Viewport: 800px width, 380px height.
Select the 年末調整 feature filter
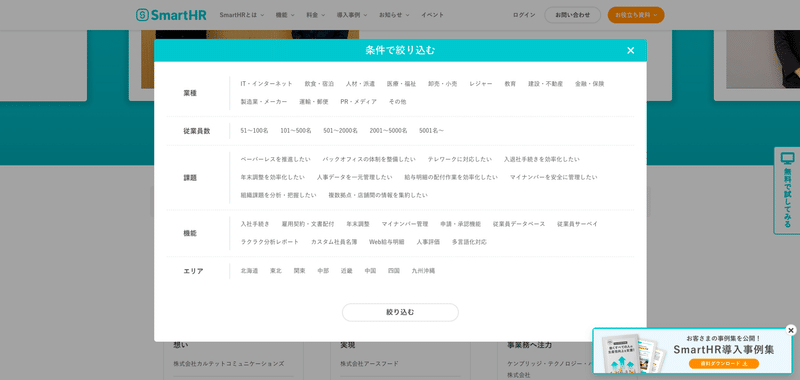(x=358, y=224)
